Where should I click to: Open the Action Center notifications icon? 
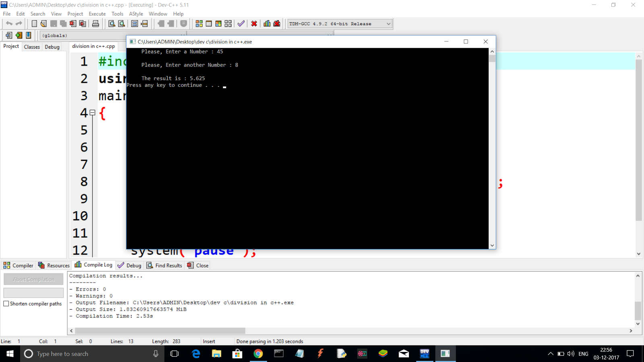point(630,354)
